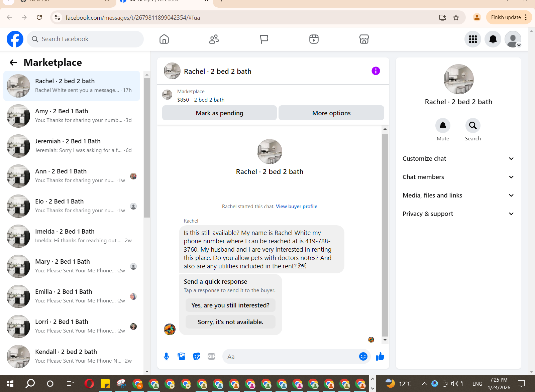
Task: Attach a photo with the image icon
Action: coord(182,357)
